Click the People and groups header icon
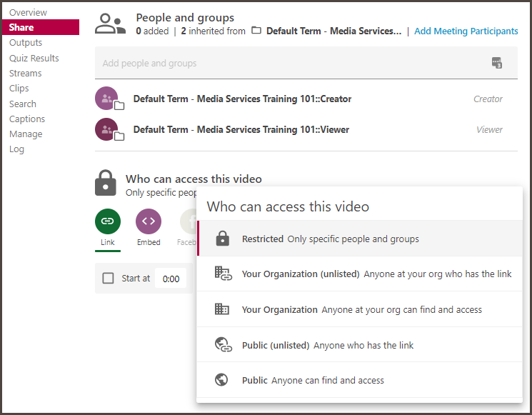This screenshot has width=532, height=415. point(110,24)
